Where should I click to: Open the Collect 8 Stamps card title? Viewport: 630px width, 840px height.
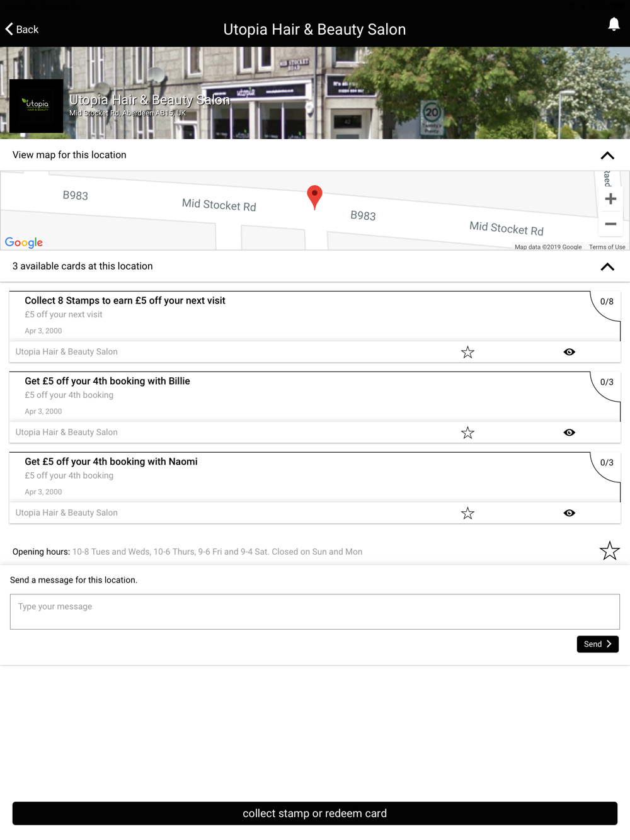click(125, 300)
